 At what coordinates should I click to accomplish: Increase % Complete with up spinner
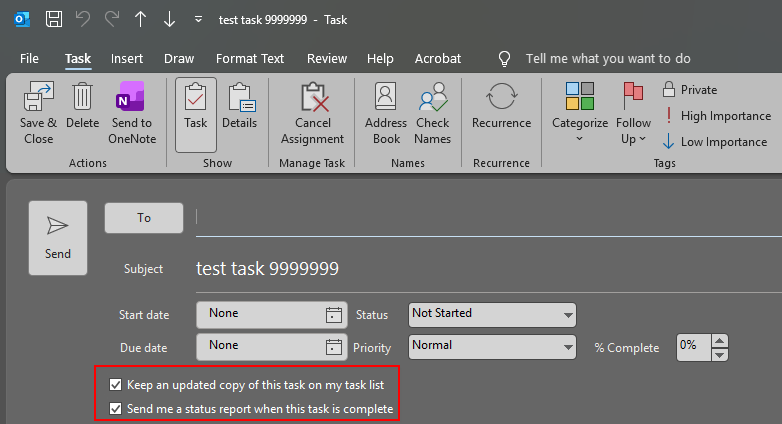tap(719, 341)
